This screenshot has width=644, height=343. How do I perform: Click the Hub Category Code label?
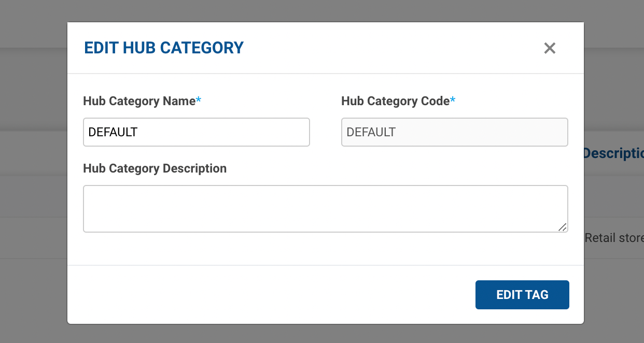point(395,101)
